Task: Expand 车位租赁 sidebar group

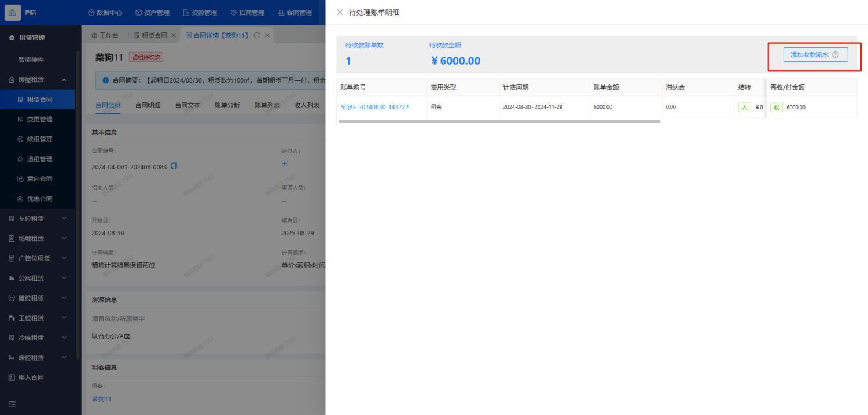Action: [38, 218]
